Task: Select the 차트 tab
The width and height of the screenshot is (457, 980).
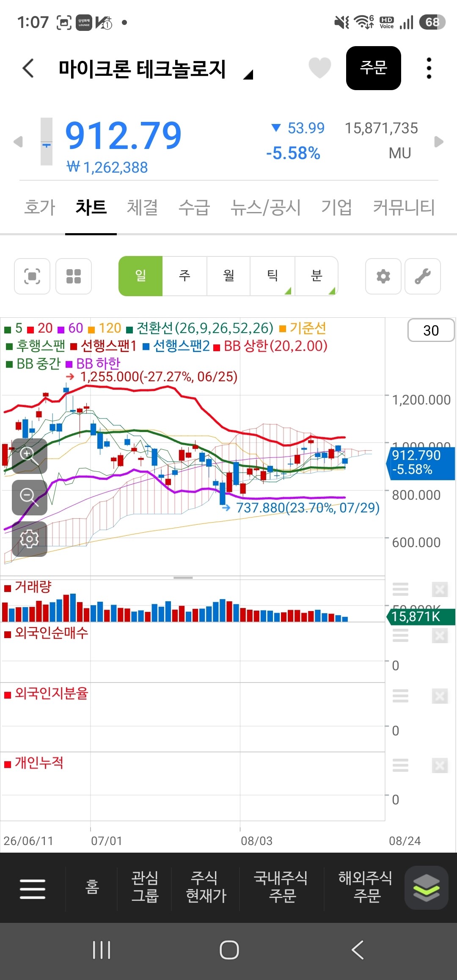Action: click(91, 208)
